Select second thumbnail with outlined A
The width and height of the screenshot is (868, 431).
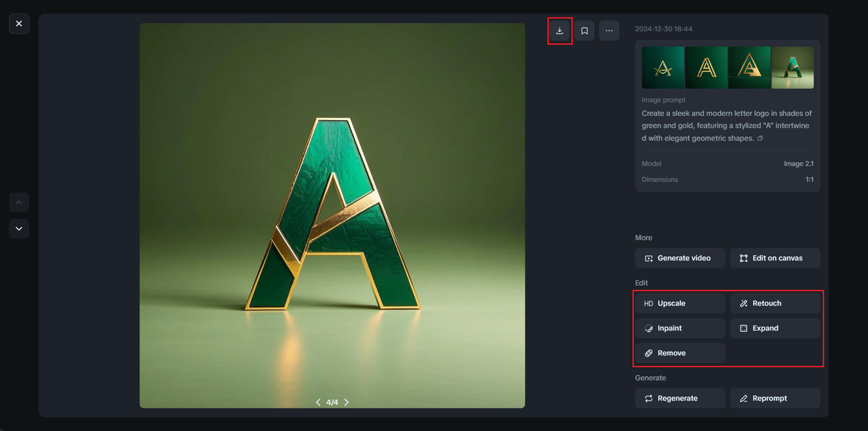pos(707,68)
